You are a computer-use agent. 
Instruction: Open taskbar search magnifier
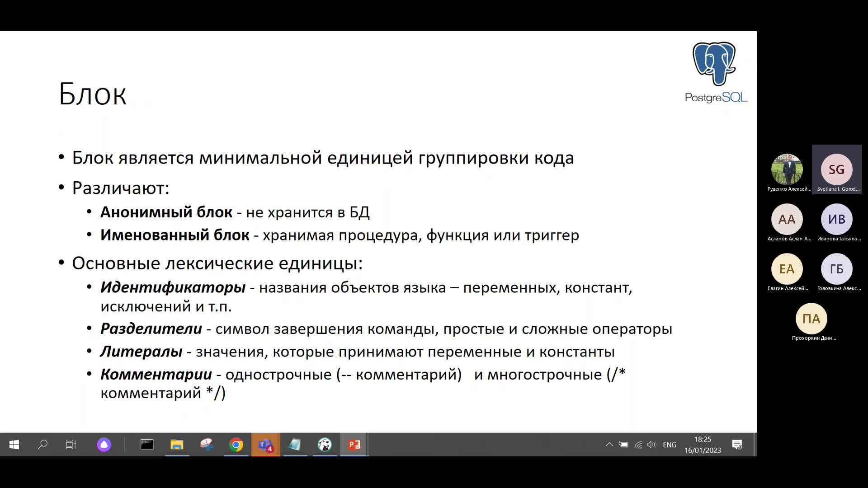click(42, 445)
